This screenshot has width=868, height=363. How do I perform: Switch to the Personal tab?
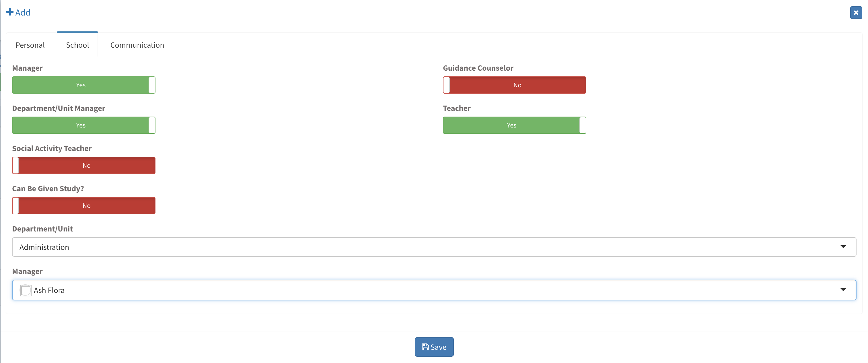click(30, 45)
